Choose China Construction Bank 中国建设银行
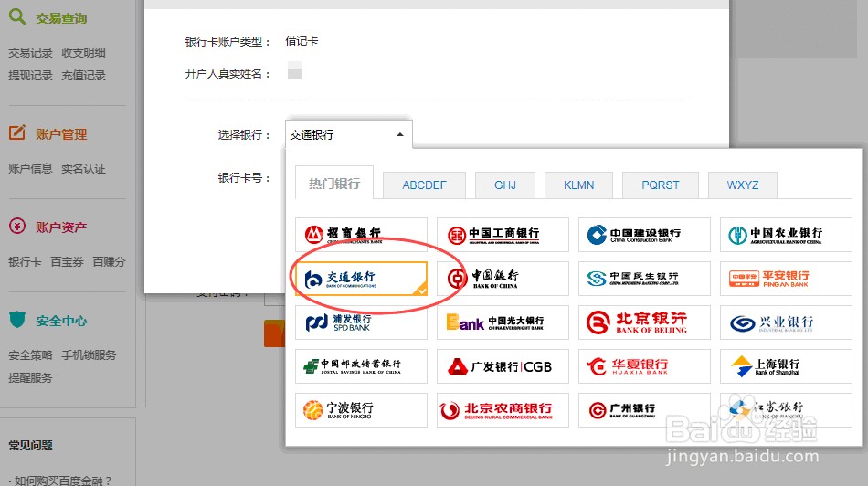 (x=644, y=235)
